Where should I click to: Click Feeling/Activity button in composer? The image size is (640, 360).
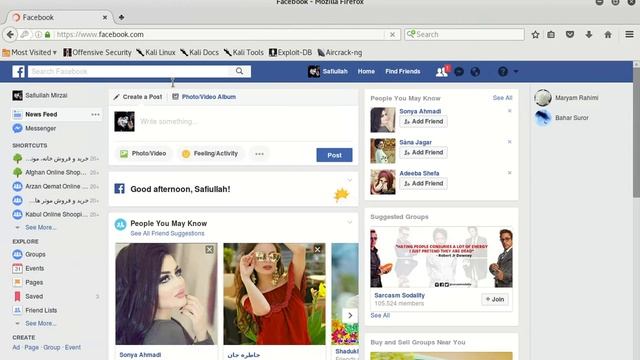point(210,154)
